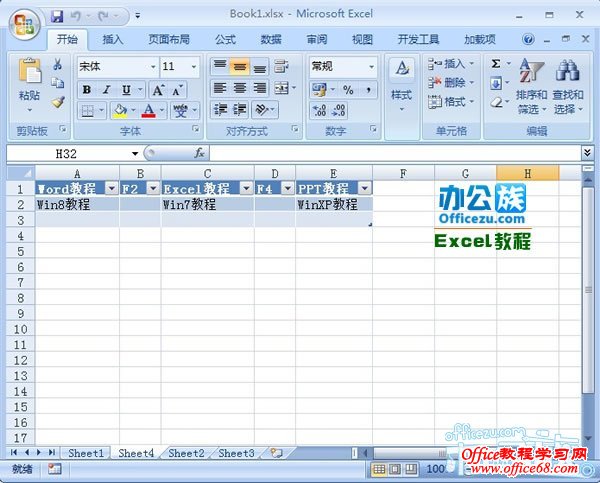
Task: Toggle middle vertical alignment
Action: click(240, 67)
